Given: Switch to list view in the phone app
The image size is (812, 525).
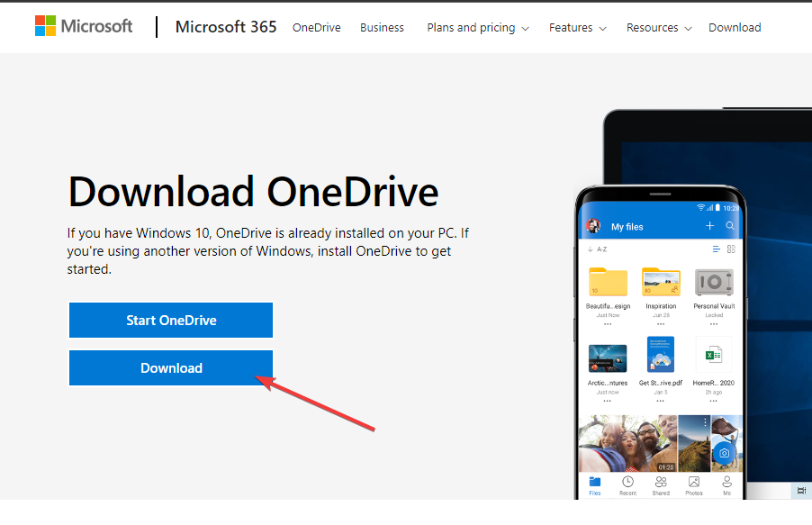Looking at the screenshot, I should [717, 249].
